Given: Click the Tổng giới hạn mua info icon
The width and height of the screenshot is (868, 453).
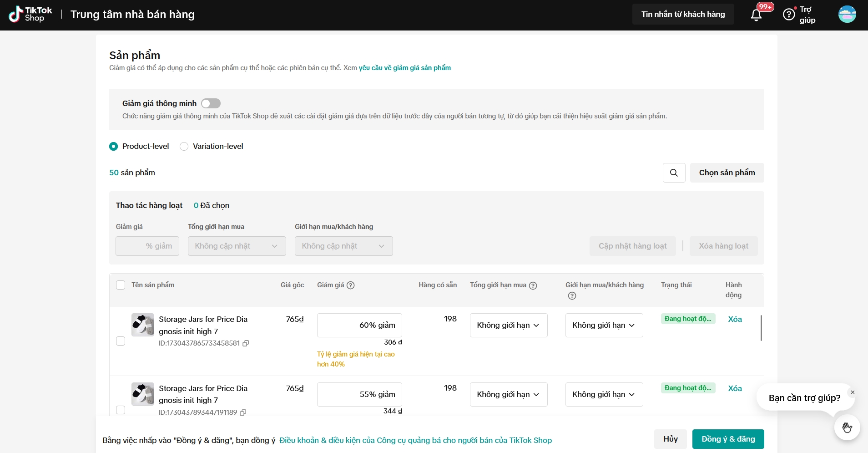Looking at the screenshot, I should [x=533, y=285].
